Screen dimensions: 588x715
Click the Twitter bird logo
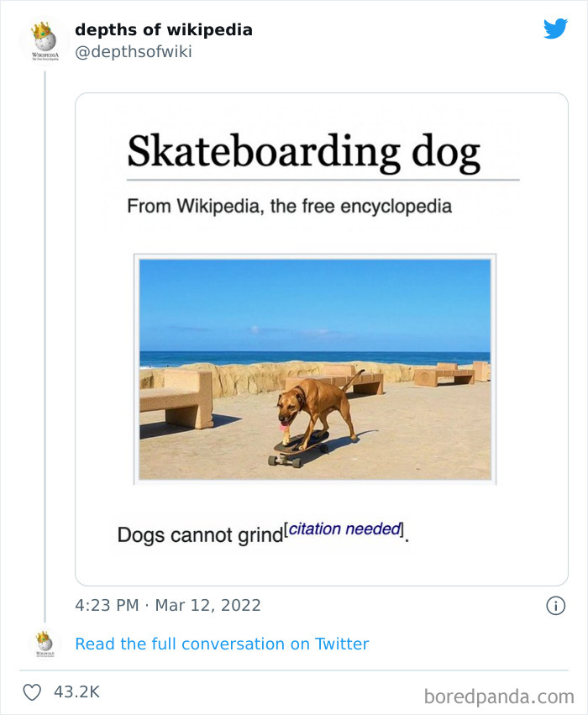(555, 29)
